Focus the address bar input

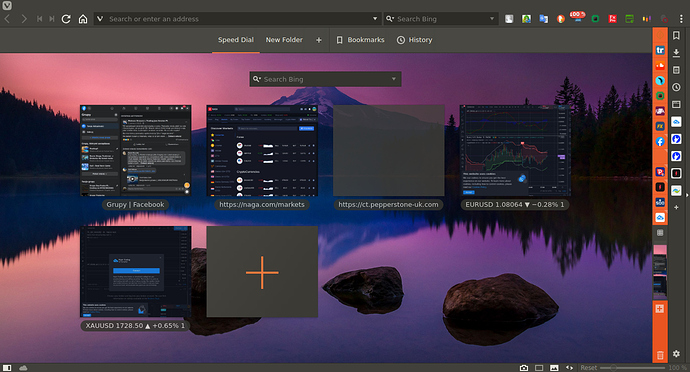238,19
